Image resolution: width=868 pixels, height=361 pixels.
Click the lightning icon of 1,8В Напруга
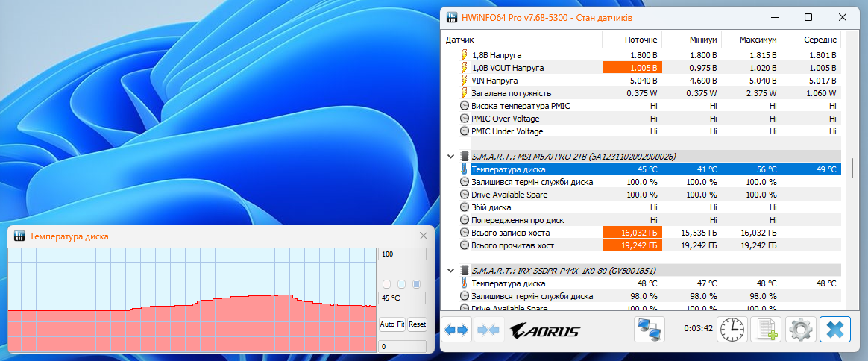(465, 55)
